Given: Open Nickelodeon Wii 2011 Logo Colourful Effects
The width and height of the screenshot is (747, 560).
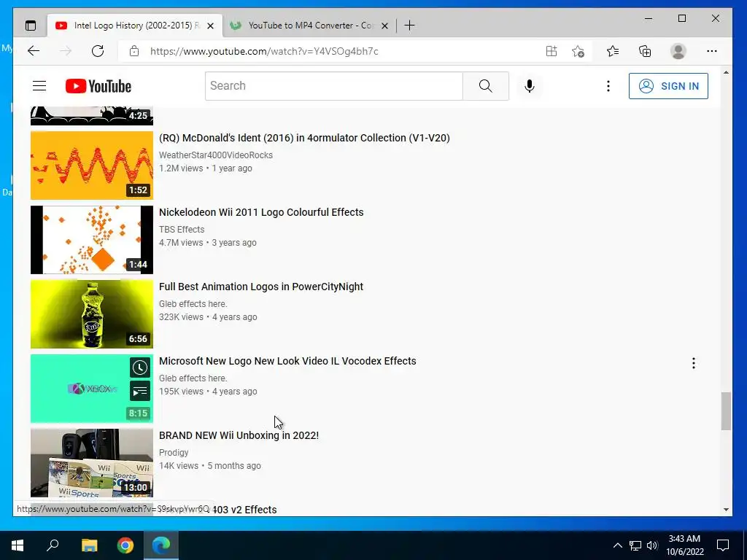Looking at the screenshot, I should pos(261,212).
